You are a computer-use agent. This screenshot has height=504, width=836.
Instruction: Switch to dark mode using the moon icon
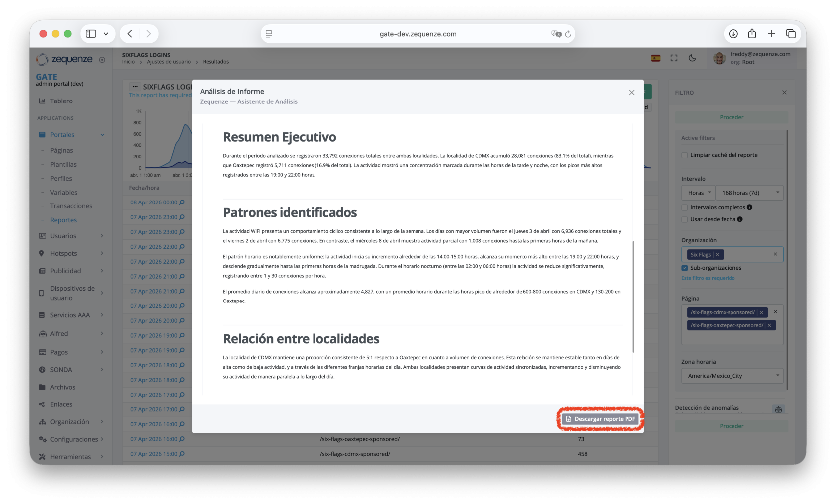coord(693,58)
